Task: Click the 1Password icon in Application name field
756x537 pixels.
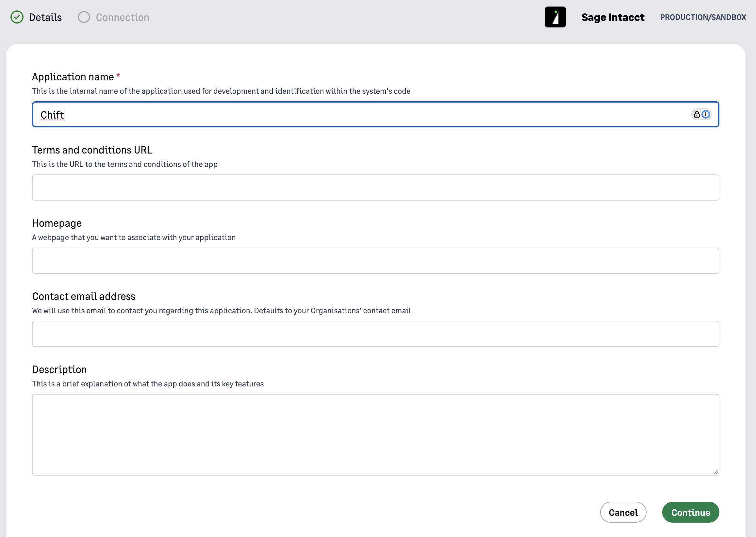Action: pyautogui.click(x=706, y=114)
